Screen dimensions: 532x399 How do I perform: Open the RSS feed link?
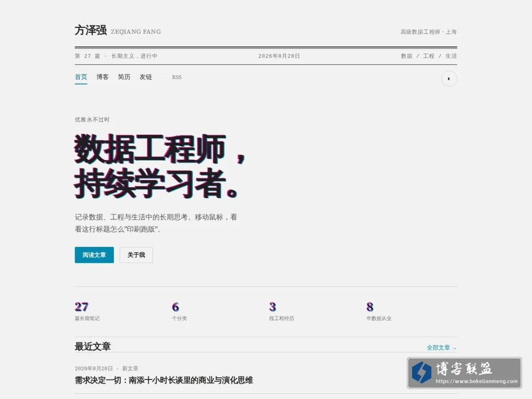[x=177, y=77]
